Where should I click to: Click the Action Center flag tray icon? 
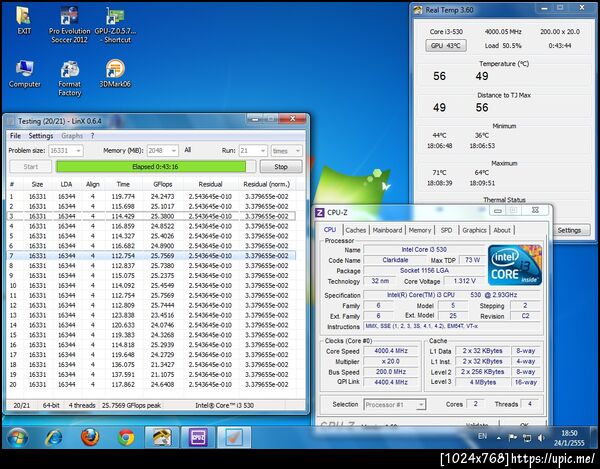(x=512, y=438)
